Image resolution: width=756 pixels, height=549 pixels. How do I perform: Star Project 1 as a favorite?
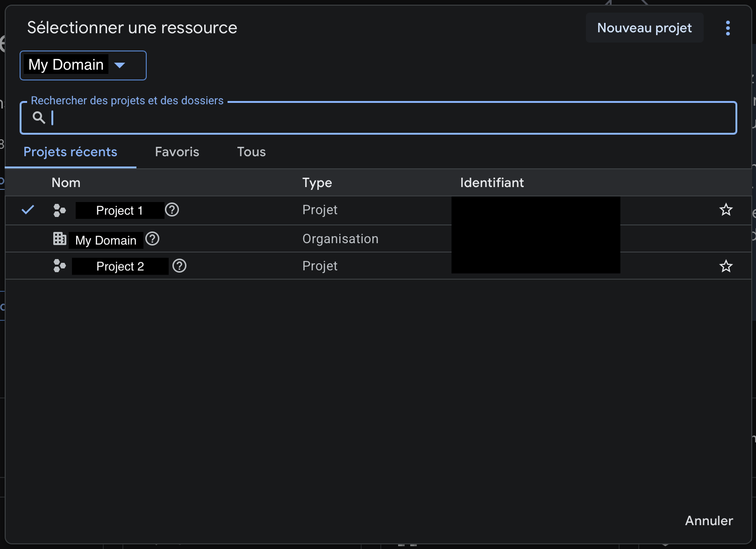(x=726, y=210)
